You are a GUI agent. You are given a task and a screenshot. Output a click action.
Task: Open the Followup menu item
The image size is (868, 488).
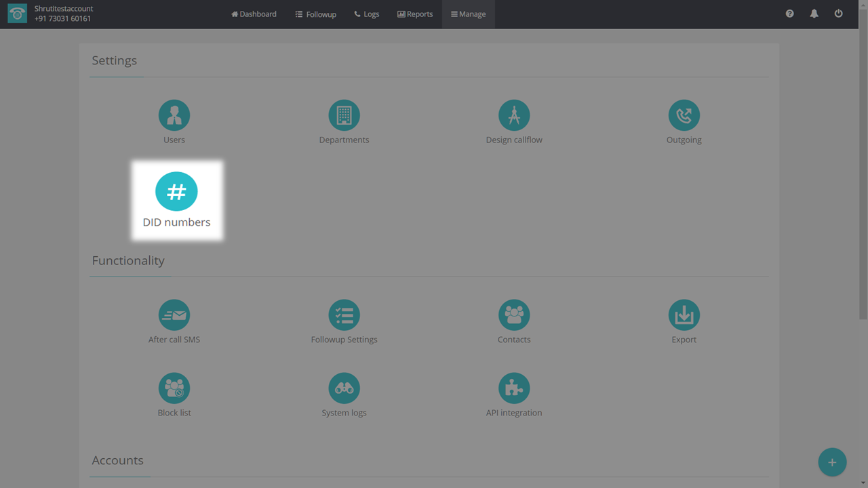pos(315,14)
